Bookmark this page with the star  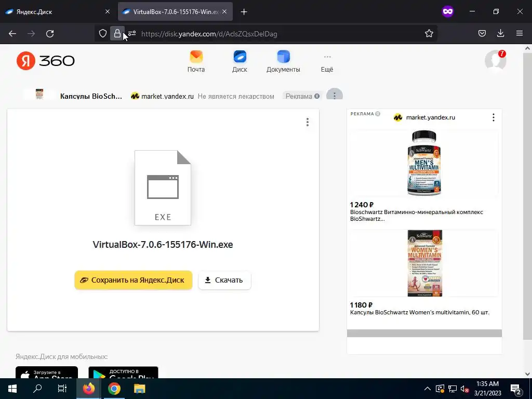429,33
